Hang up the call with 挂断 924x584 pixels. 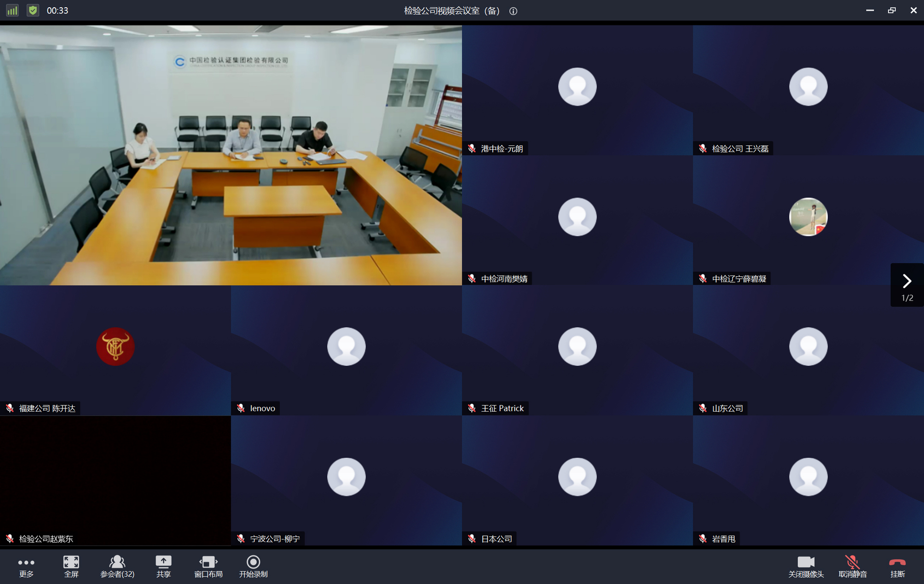(x=898, y=567)
